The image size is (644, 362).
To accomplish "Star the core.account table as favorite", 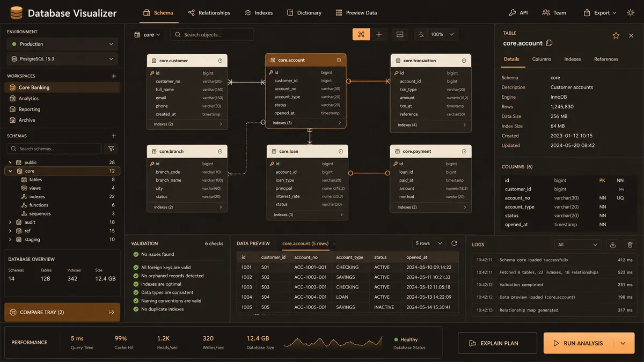I will pos(616,35).
